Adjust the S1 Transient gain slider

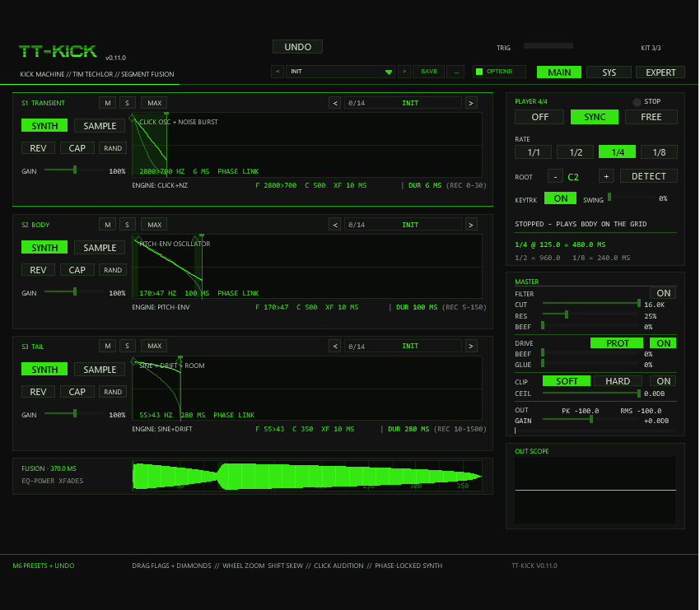point(74,170)
